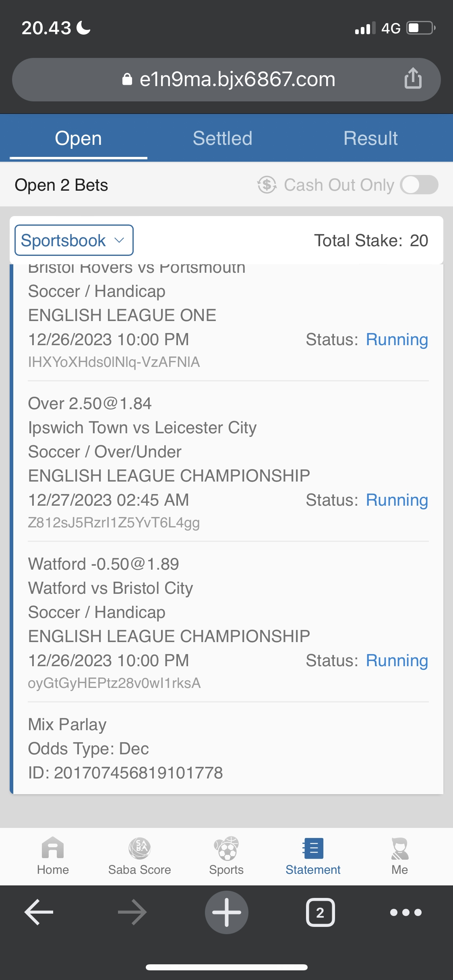Tap the Home icon in bottom navigation

click(x=53, y=848)
